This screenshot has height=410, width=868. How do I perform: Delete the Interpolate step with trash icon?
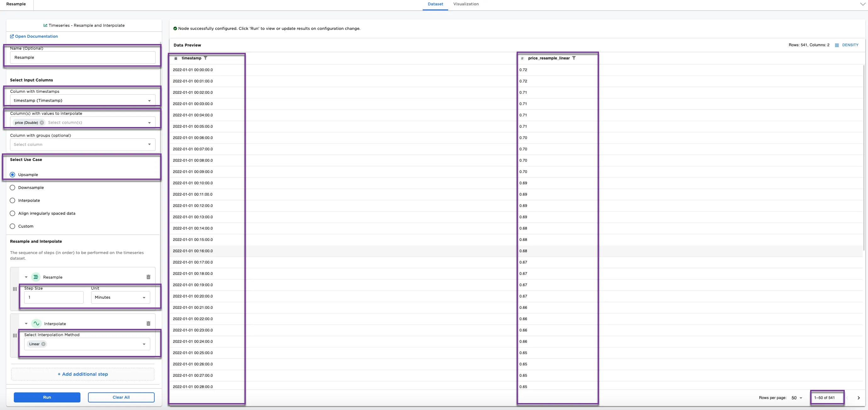tap(148, 323)
